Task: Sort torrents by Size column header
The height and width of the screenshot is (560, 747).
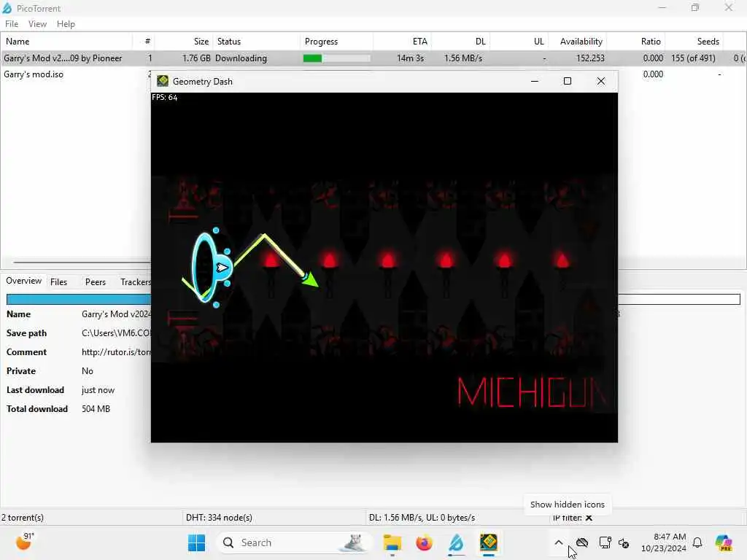Action: tap(183, 42)
